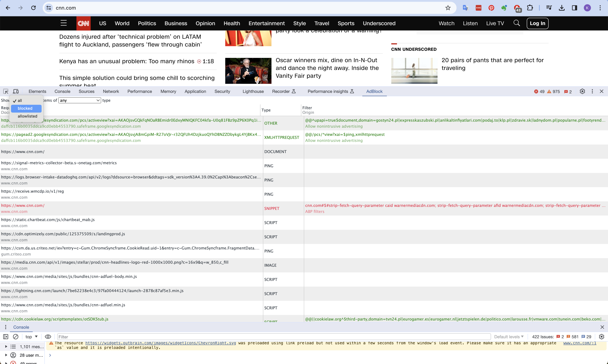Viewport: 608px width, 364px height.
Task: Open console settings gear
Action: (602, 336)
